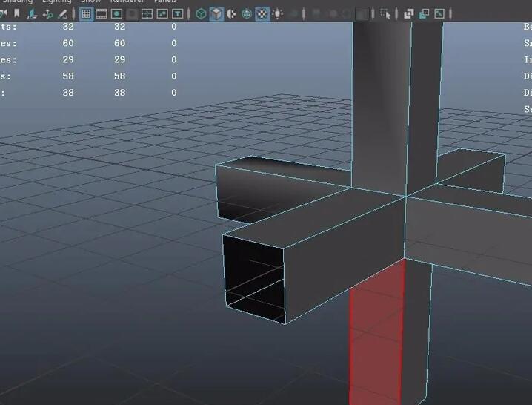Click the use all lights bulb icon
The width and height of the screenshot is (532, 405).
(278, 13)
